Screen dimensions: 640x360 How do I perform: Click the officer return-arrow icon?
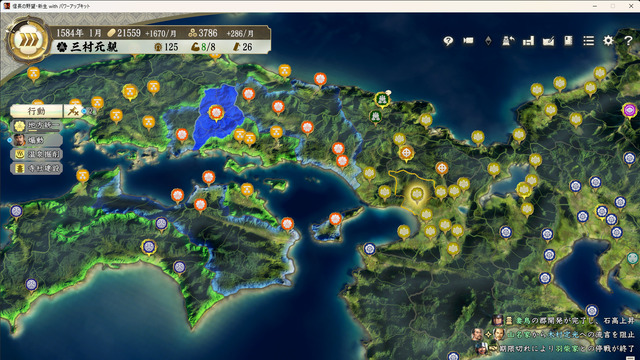[x=508, y=41]
